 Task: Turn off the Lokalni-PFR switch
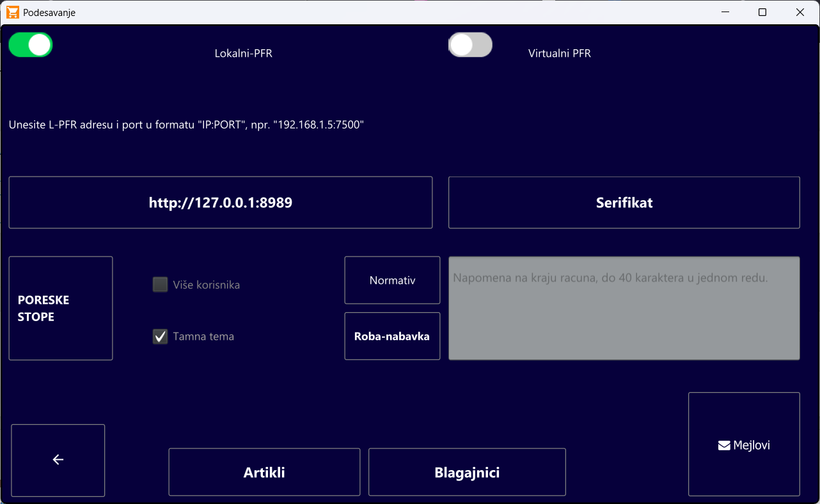[30, 45]
